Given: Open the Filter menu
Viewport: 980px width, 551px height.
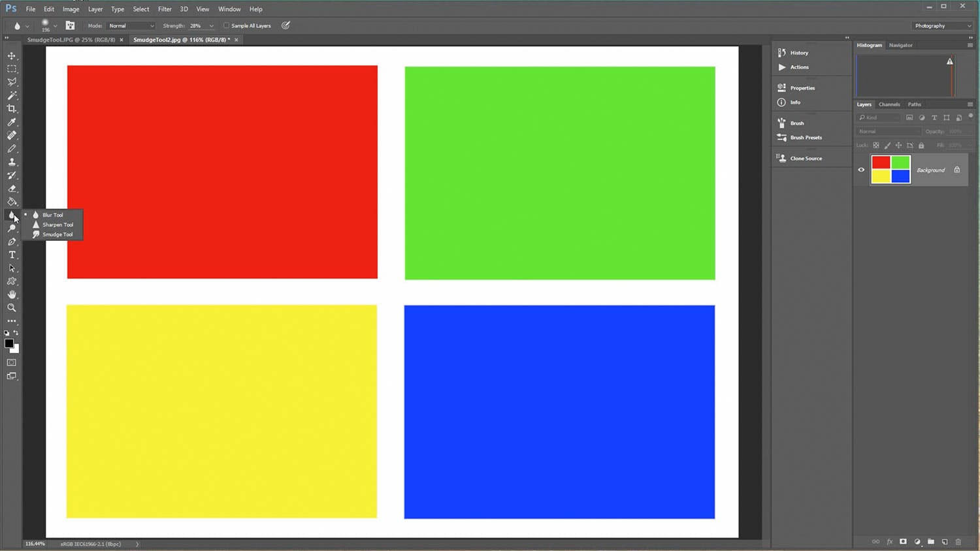Looking at the screenshot, I should pyautogui.click(x=165, y=9).
